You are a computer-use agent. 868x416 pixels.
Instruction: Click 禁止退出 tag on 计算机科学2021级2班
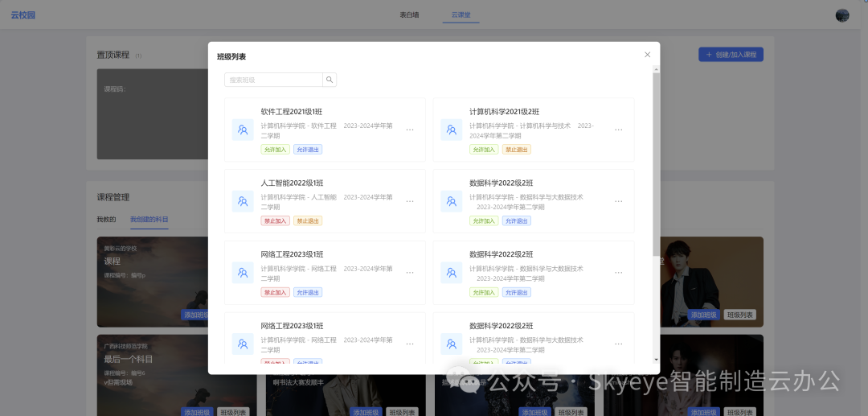tap(517, 149)
